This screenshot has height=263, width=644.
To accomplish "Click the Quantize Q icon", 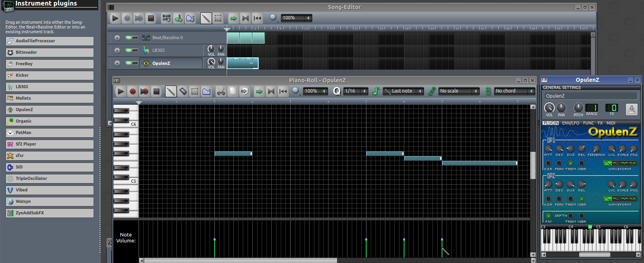I will pos(337,91).
